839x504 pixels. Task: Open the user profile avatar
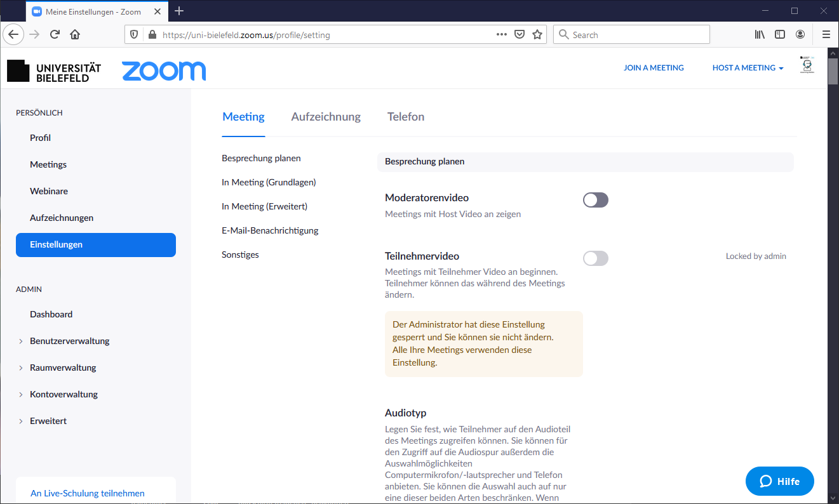(807, 66)
